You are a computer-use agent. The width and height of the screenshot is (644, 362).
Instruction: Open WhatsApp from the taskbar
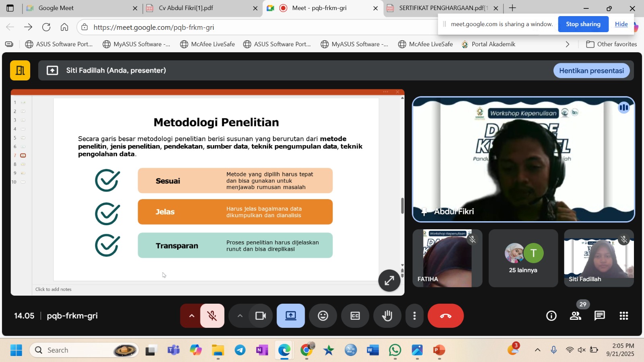tap(395, 350)
